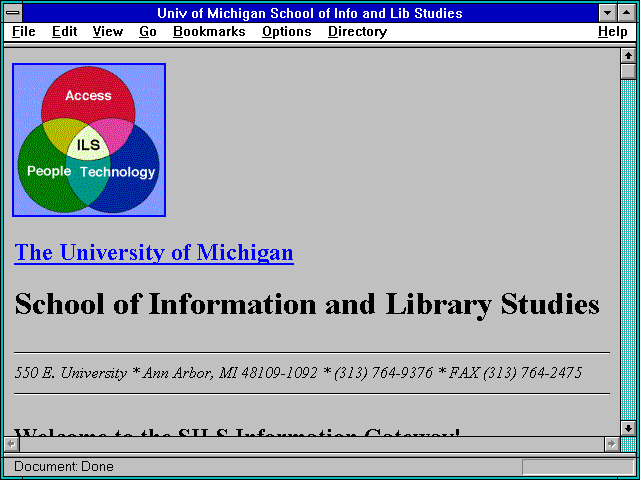Open the Bookmarks menu
Viewport: 640px width, 480px height.
click(209, 32)
